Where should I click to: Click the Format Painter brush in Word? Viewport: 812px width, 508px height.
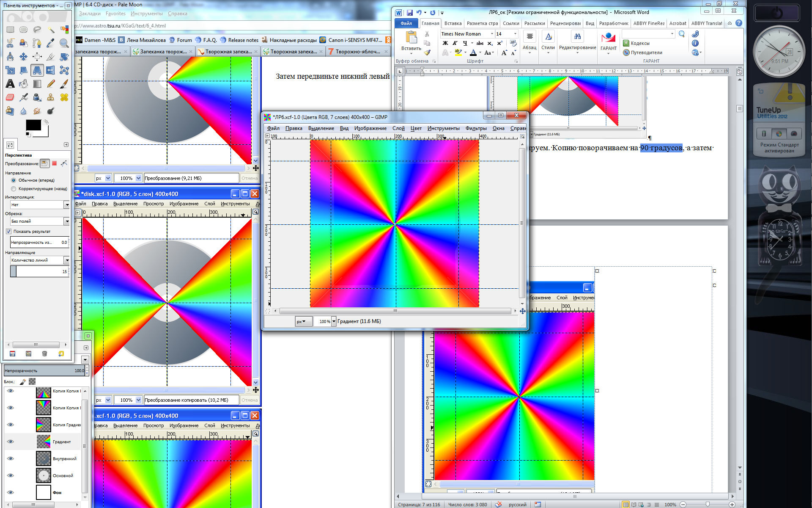pyautogui.click(x=427, y=52)
